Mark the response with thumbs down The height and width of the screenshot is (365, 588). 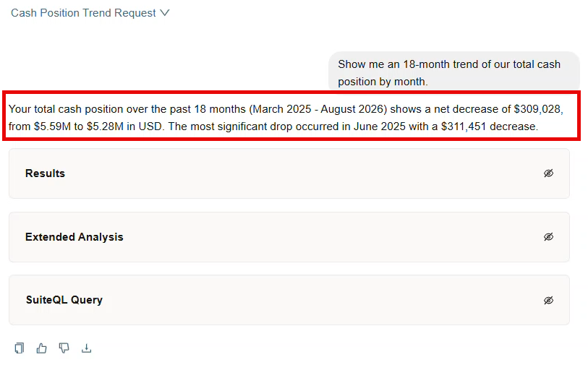coord(64,348)
